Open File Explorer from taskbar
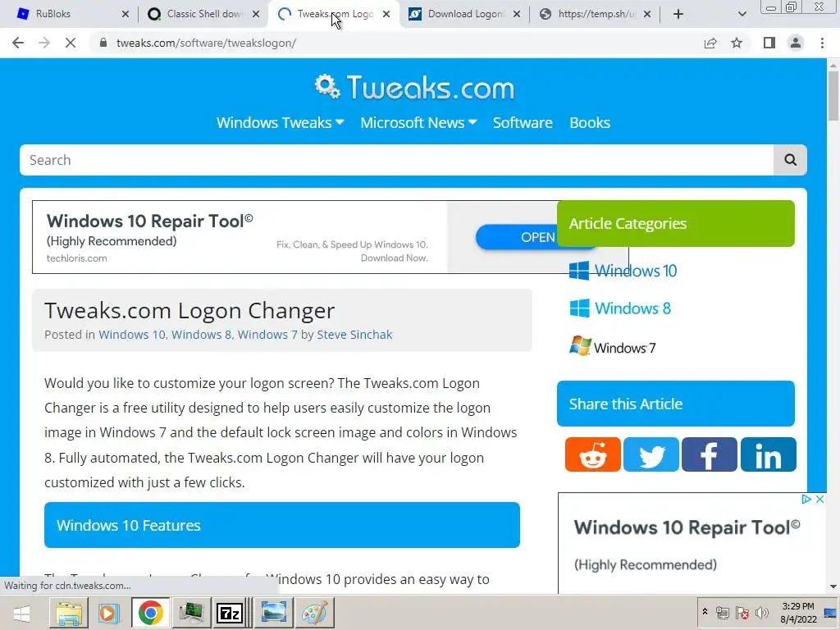Image resolution: width=840 pixels, height=630 pixels. click(69, 613)
